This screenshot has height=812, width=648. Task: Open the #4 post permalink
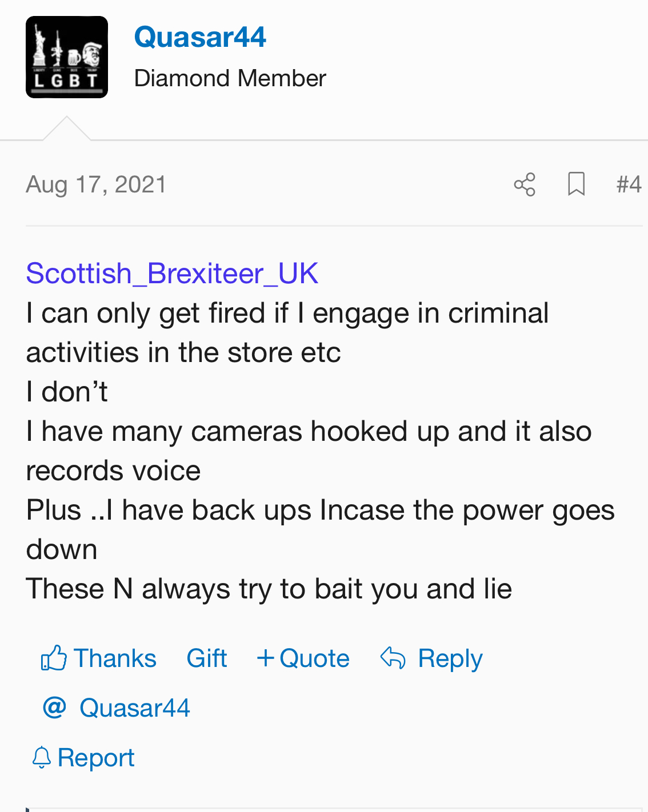click(629, 184)
